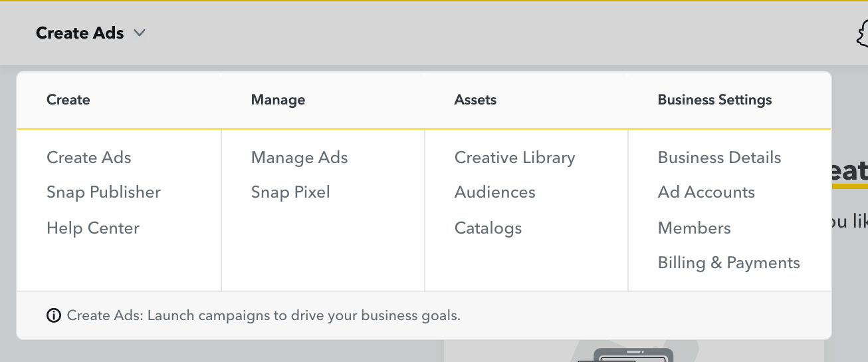Screen dimensions: 868x362
Task: Open Create Ads menu entry
Action: click(89, 158)
